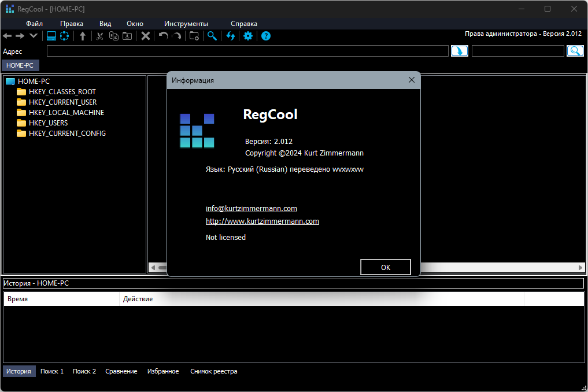Open settings via the gear icon

tap(248, 36)
